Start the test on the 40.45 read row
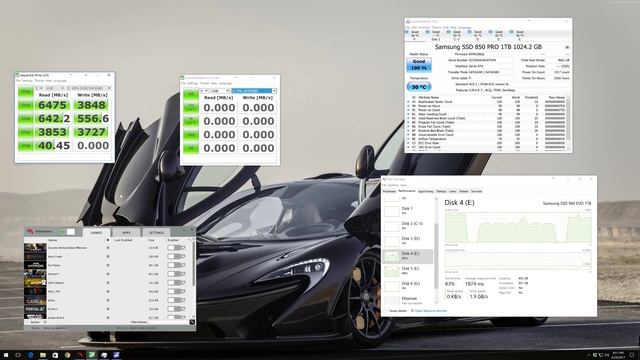Screen dimensions: 640x360 click(x=25, y=146)
